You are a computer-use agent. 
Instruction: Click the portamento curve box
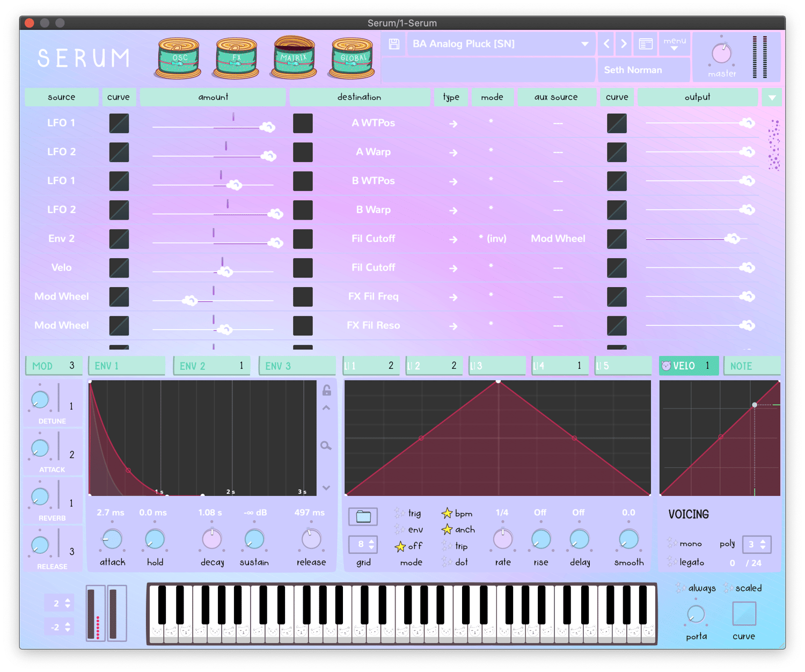pos(744,613)
